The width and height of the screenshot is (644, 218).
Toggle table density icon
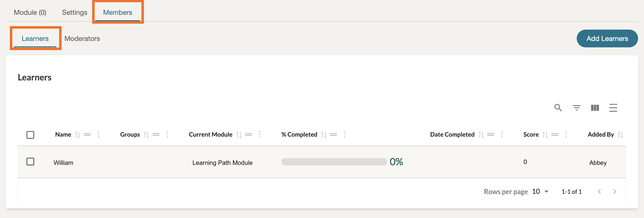pos(613,108)
